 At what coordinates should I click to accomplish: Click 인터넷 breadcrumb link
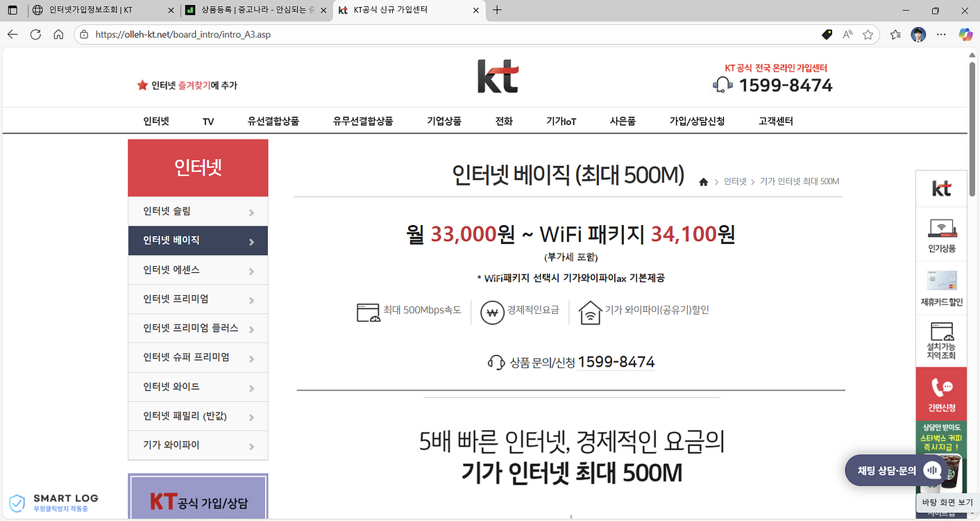(735, 181)
